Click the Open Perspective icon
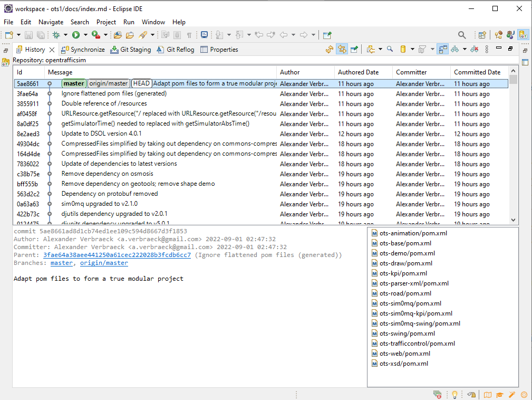Screen dimensions: 532x400 pos(482,35)
